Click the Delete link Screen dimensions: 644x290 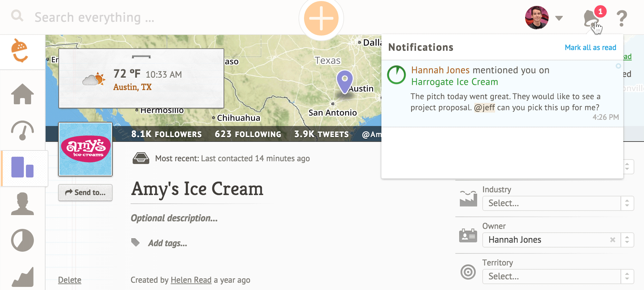pos(70,280)
